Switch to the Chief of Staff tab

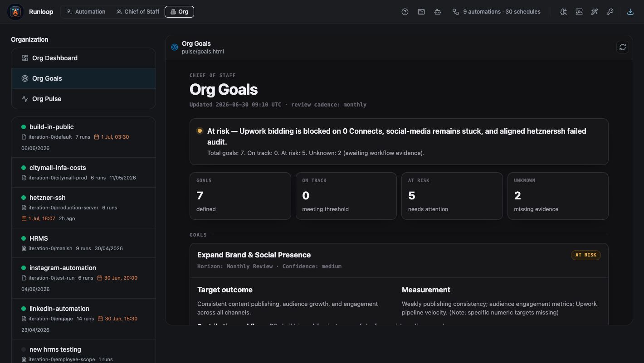point(138,12)
